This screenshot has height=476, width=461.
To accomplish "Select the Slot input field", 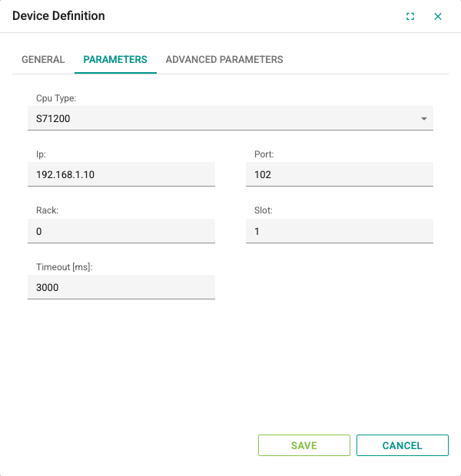I will 340,231.
